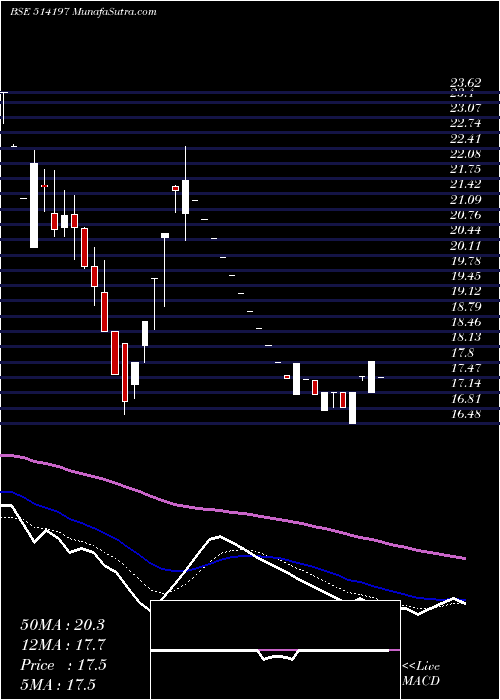This screenshot has height=700, width=500.
Task: Click the pink 50MA line
Action: (x=232, y=512)
